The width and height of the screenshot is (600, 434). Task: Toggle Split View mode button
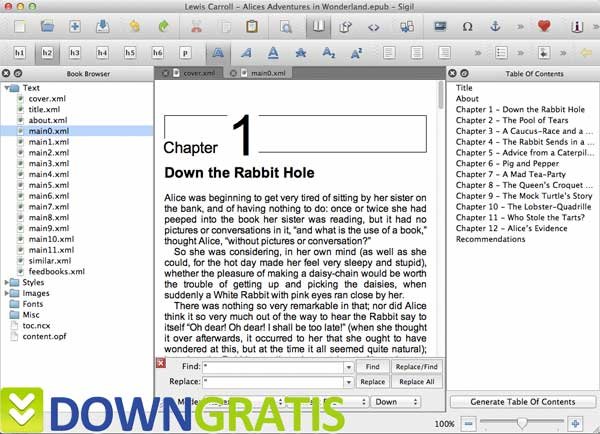346,26
